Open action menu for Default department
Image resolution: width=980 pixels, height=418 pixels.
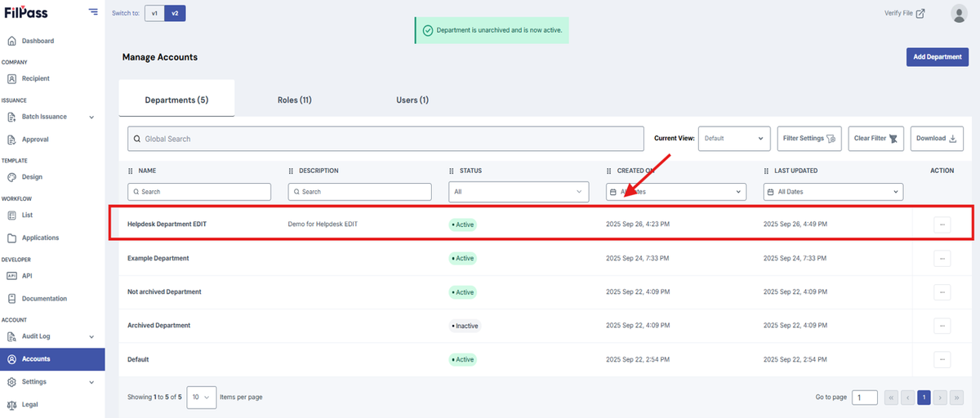click(x=942, y=359)
